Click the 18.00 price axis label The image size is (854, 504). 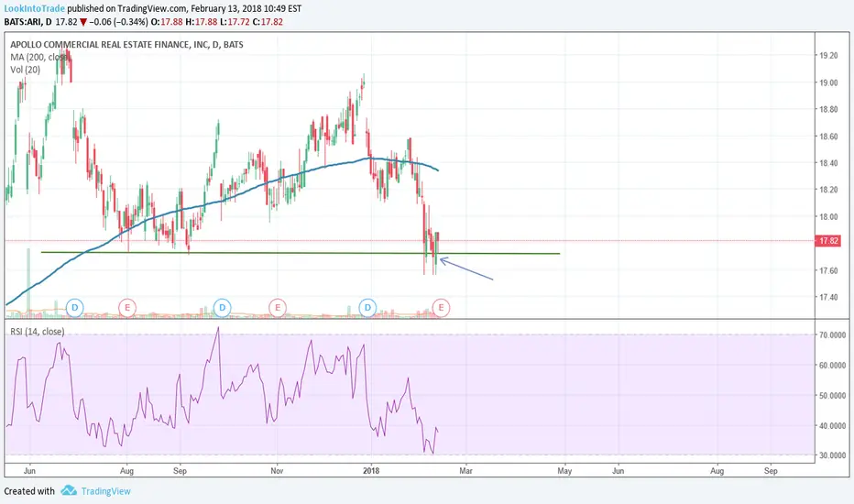pos(828,217)
